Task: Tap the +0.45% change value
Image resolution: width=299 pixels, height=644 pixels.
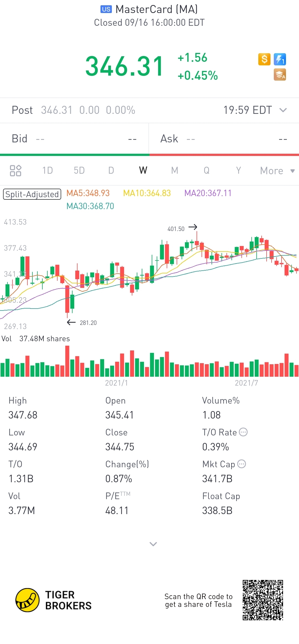Action: click(198, 75)
